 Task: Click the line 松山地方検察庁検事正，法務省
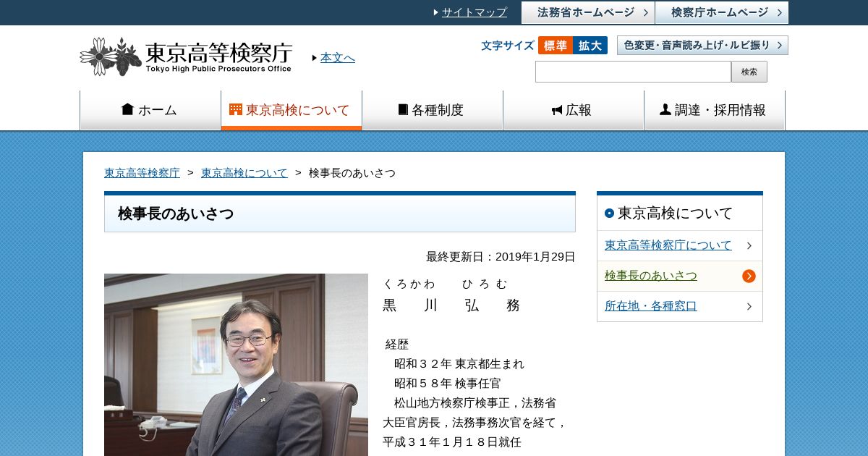tap(475, 403)
